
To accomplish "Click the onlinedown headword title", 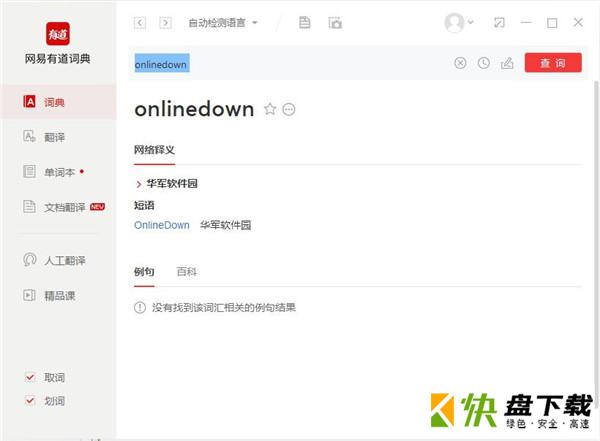I will tap(194, 109).
